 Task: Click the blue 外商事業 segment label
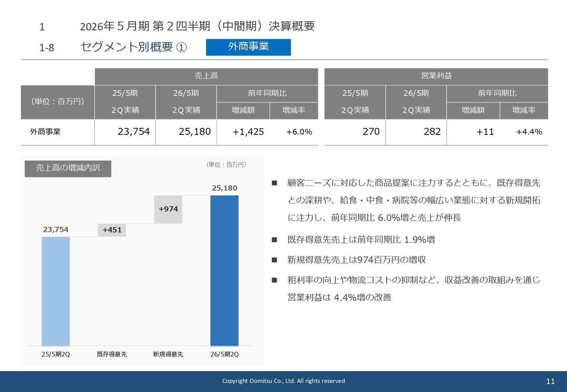[x=248, y=47]
